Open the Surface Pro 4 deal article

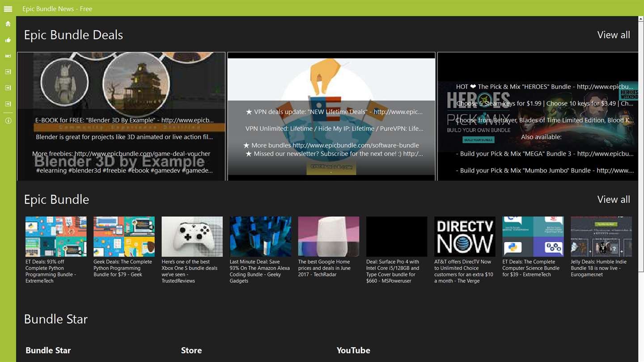(x=397, y=250)
